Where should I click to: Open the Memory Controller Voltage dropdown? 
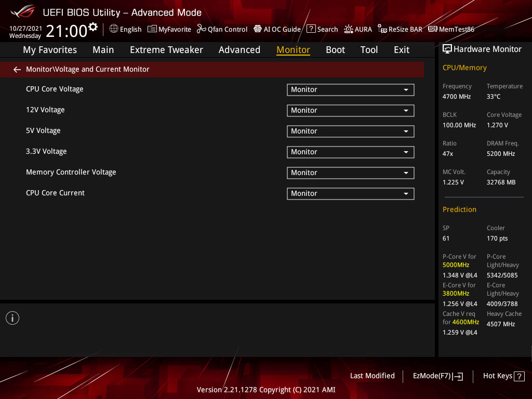pyautogui.click(x=351, y=172)
